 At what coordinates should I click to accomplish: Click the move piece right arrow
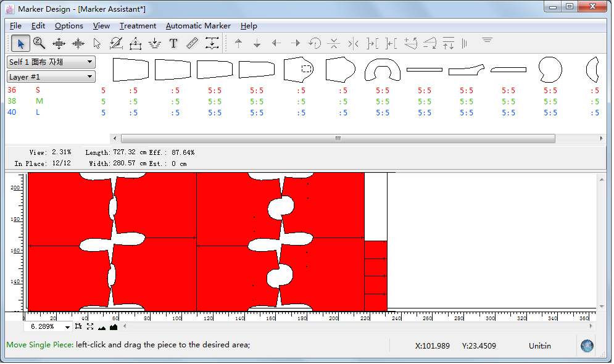[x=296, y=43]
